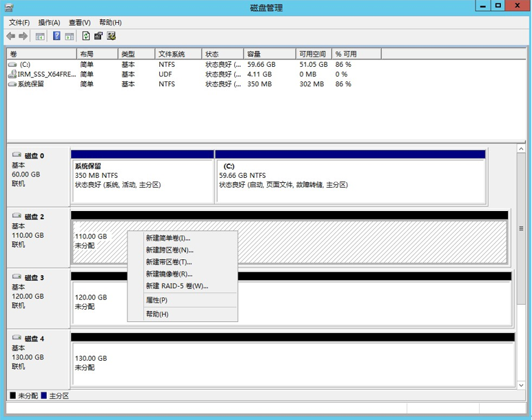The image size is (532, 420).
Task: Click the Refresh toolbar icon
Action: coord(86,36)
